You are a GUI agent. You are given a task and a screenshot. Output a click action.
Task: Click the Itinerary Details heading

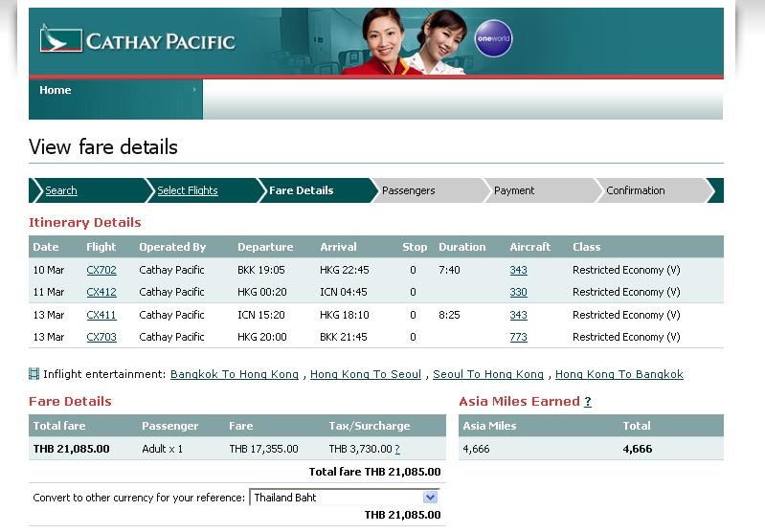point(85,222)
